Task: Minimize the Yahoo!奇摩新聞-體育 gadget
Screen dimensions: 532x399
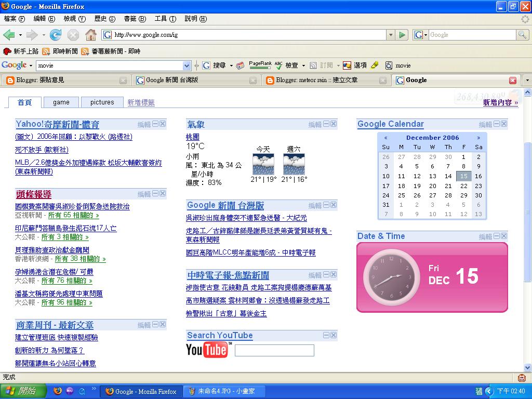Action: click(155, 124)
